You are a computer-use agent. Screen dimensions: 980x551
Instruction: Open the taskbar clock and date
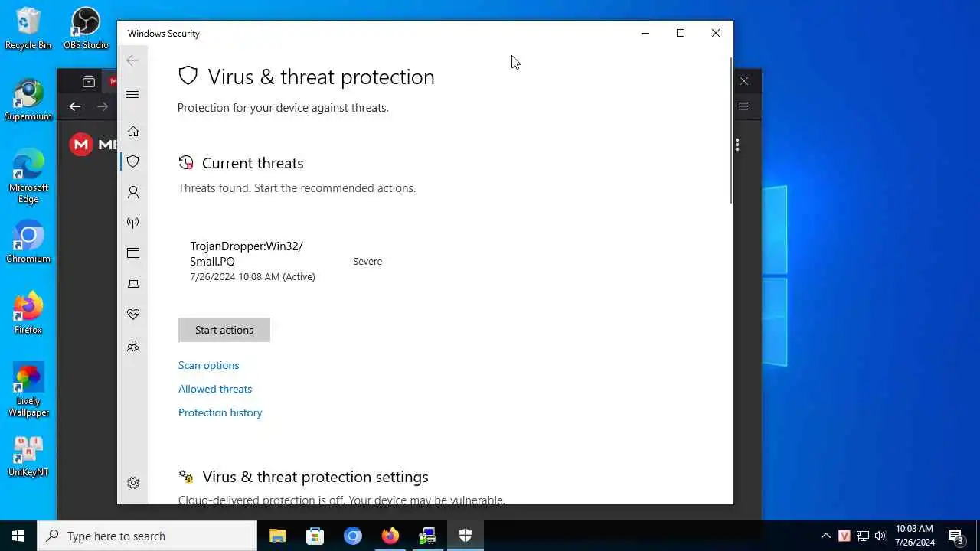914,536
